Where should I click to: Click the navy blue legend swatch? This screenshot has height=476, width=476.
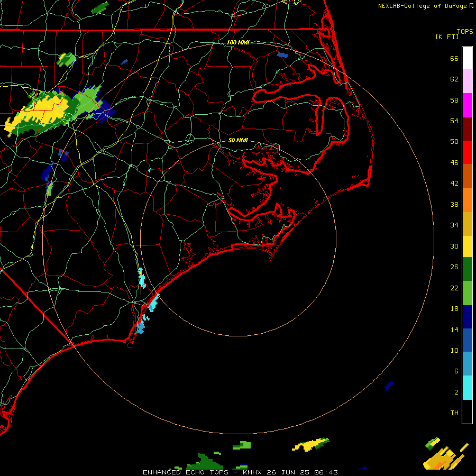click(x=467, y=317)
